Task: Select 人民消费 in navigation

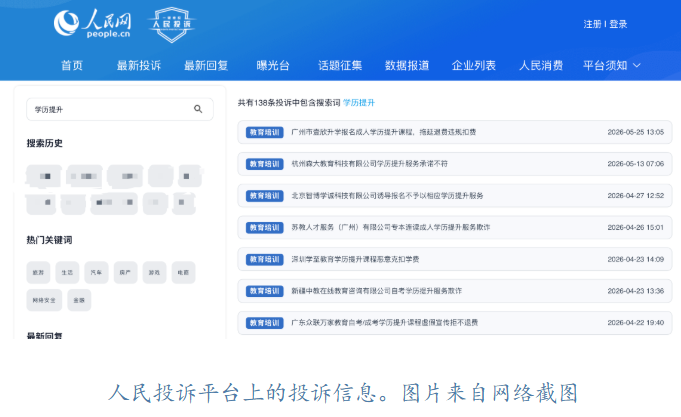Action: 541,66
